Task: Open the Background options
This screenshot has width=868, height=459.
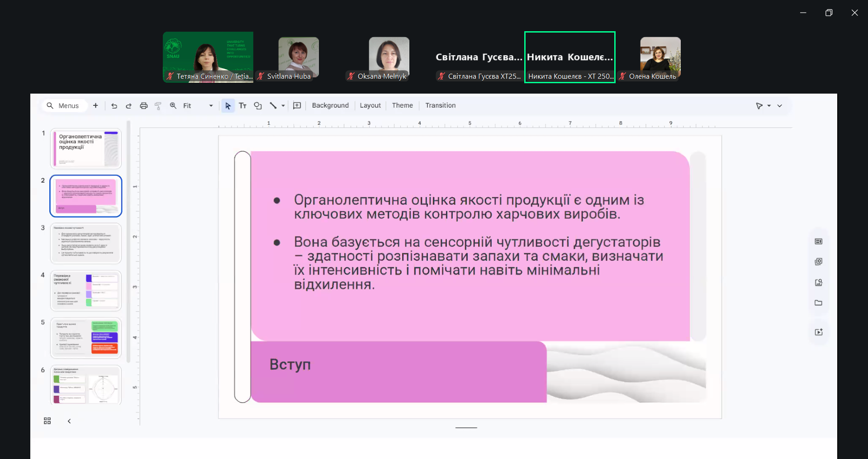Action: 330,105
